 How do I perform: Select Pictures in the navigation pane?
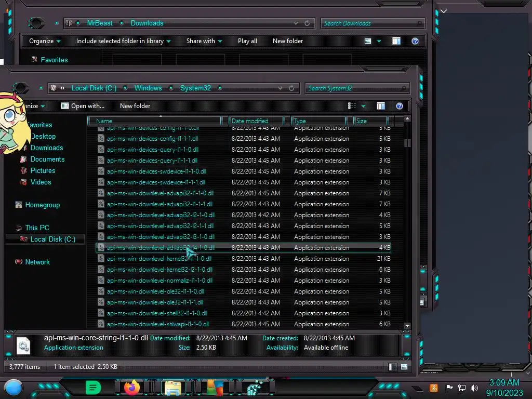(43, 170)
